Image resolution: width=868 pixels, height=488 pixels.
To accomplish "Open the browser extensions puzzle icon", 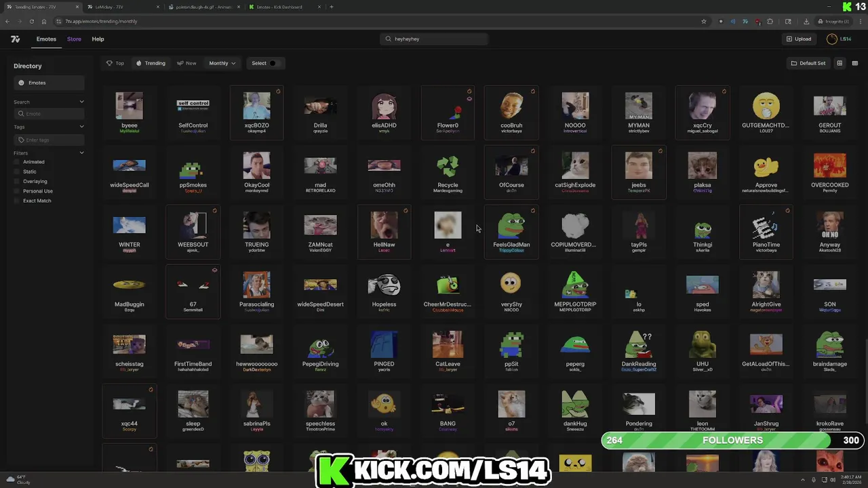I will tap(770, 21).
